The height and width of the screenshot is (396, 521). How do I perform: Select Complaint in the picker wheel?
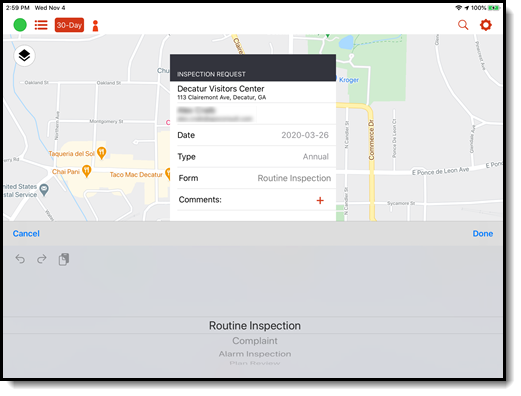point(255,341)
